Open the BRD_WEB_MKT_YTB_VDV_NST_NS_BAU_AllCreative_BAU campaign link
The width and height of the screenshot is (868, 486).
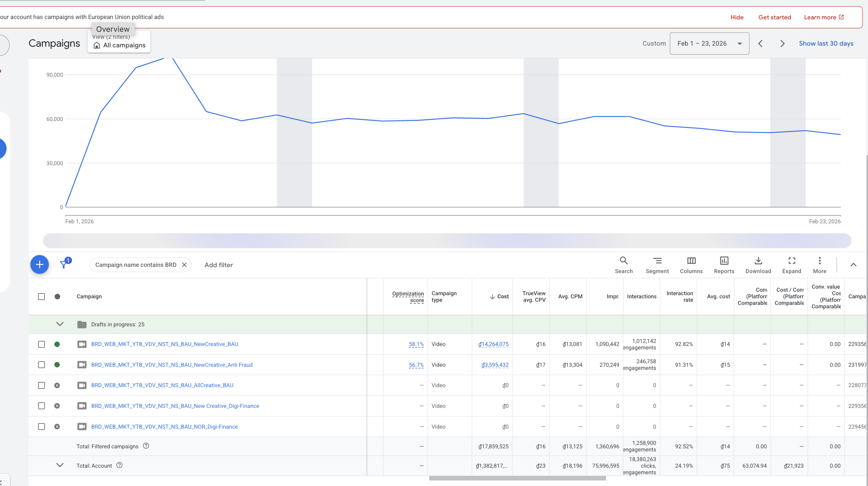click(x=162, y=385)
